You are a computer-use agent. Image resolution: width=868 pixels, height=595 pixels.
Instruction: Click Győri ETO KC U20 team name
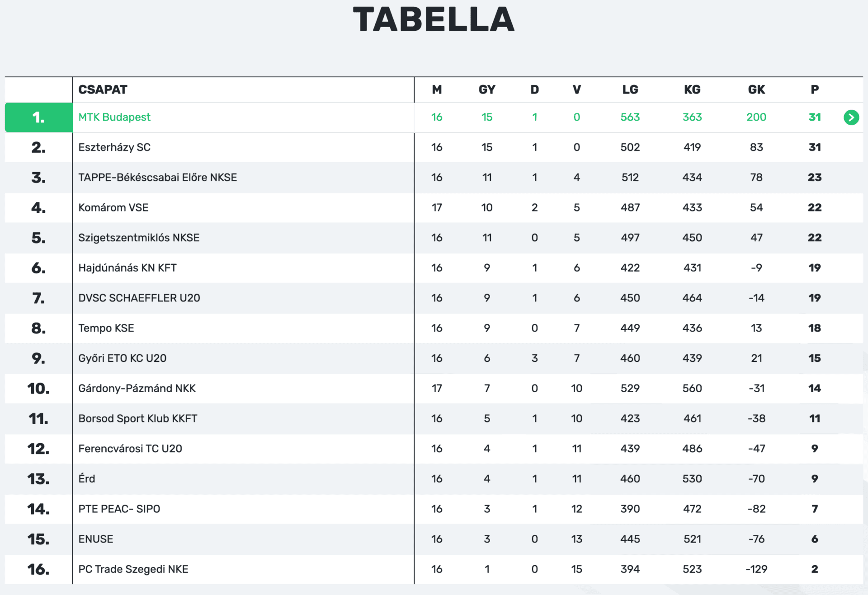pos(123,358)
